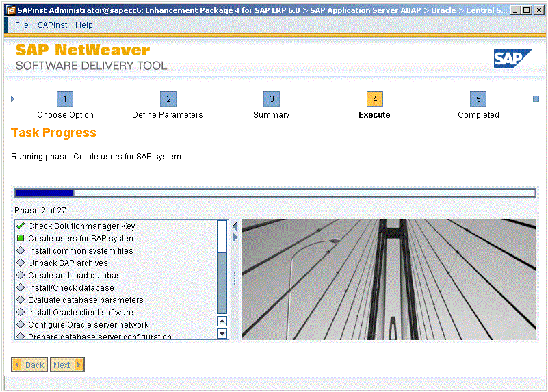Click the SAP logo in the header
This screenshot has width=548, height=392.
512,59
